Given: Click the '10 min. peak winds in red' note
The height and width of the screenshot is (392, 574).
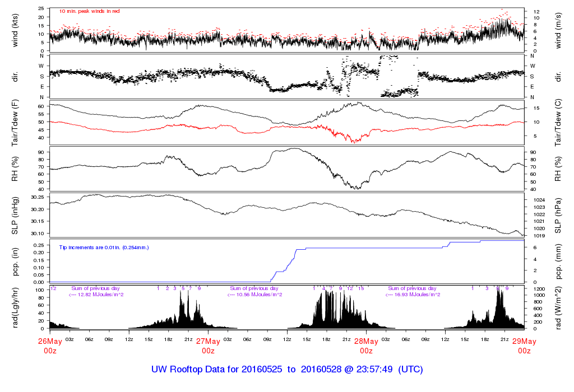Looking at the screenshot, I should tap(89, 11).
